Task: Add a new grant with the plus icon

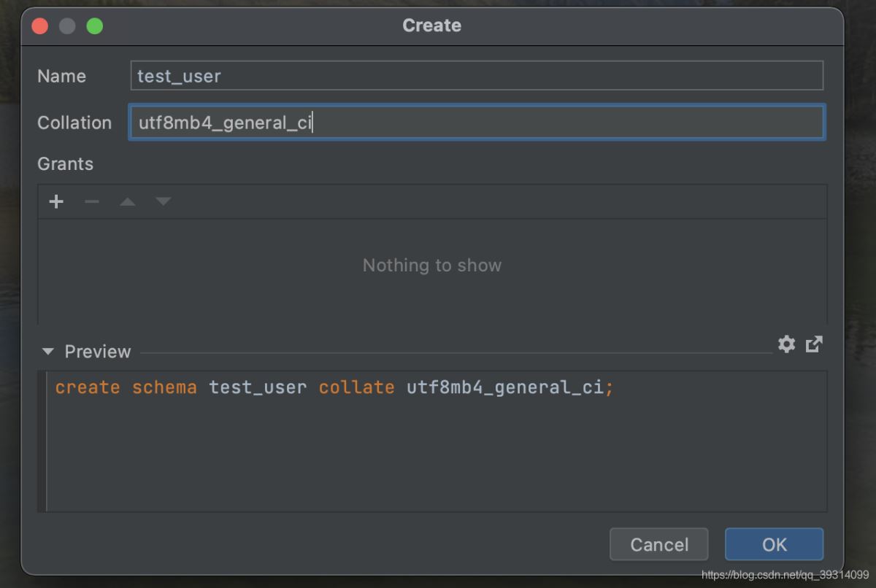Action: (56, 201)
